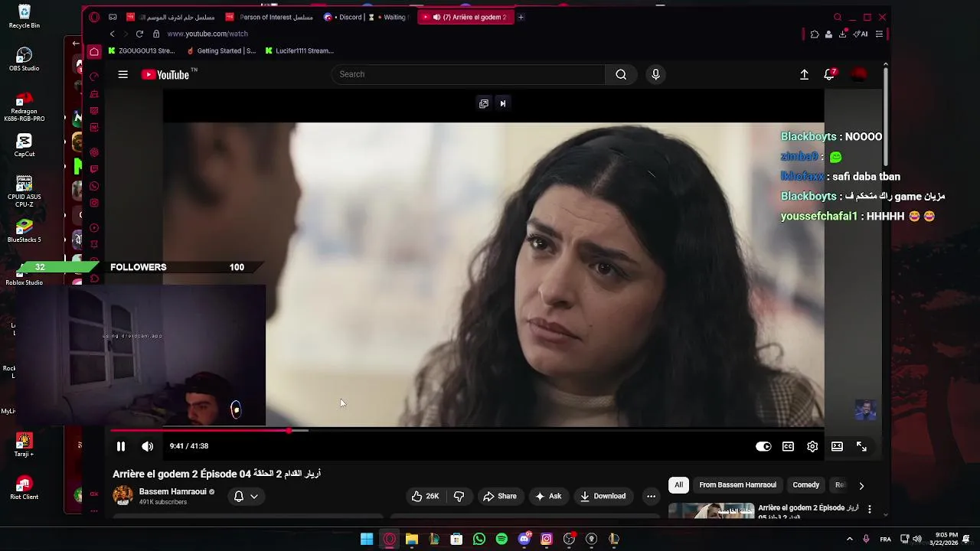
Task: Switch to theater mode
Action: pos(837,446)
